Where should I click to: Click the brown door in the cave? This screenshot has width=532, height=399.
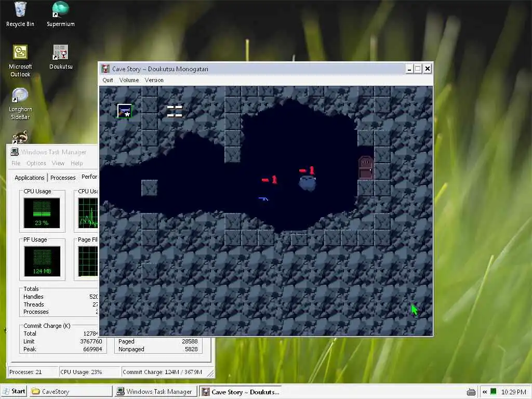click(366, 168)
